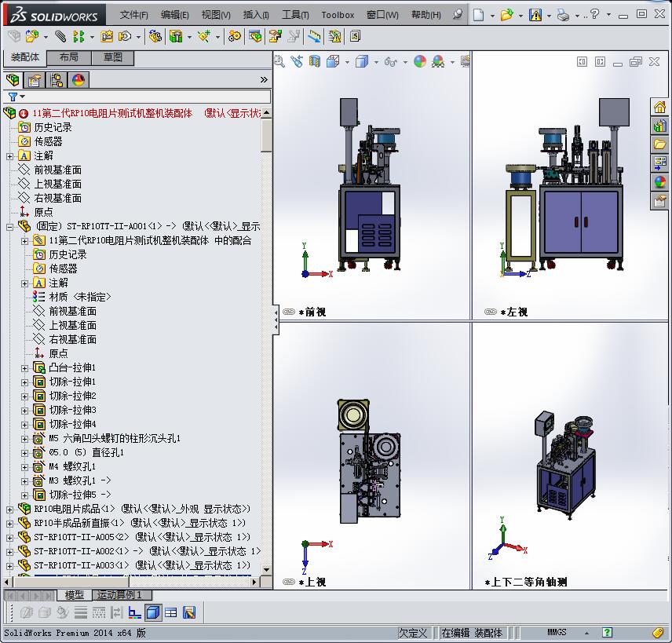Click the Section View icon

tap(315, 62)
